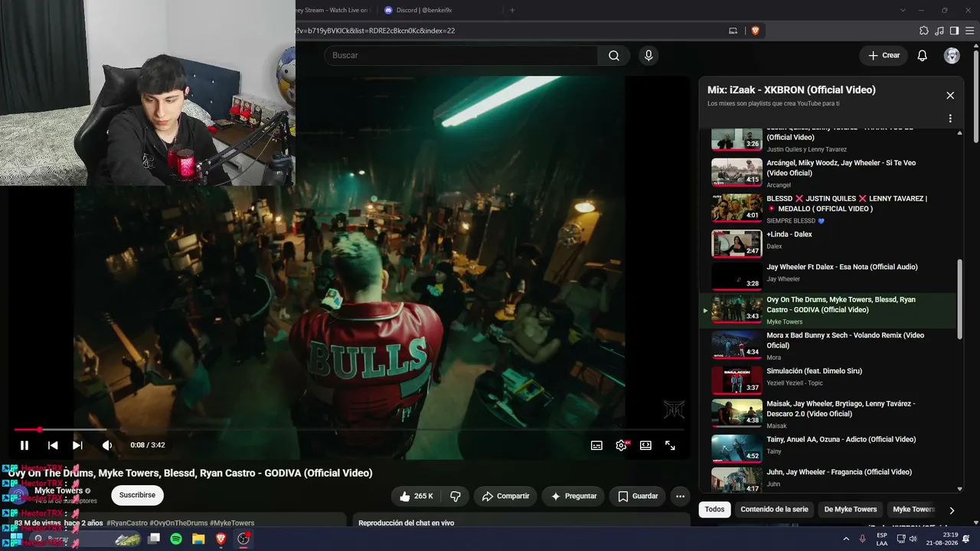The image size is (980, 551).
Task: Start voice search with microphone icon
Action: tap(648, 55)
